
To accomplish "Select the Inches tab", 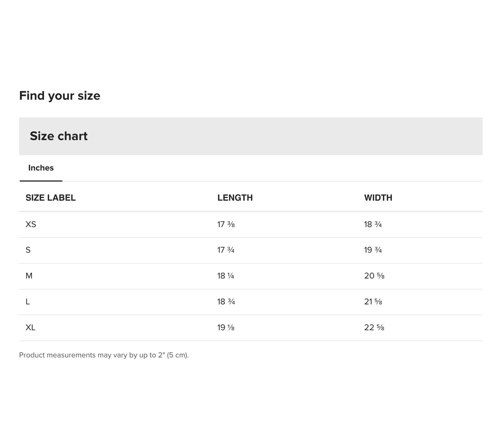I will 41,168.
